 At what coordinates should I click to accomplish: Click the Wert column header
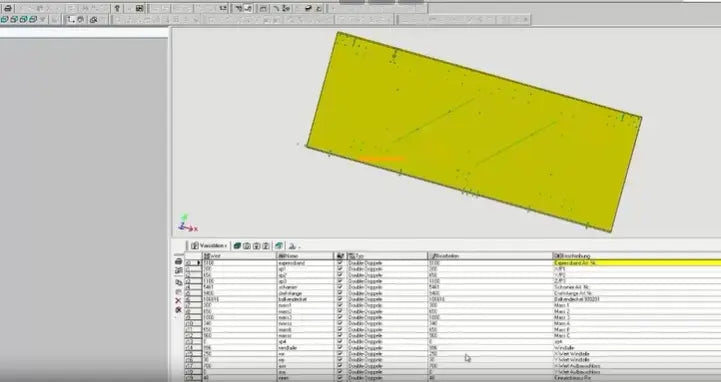(239, 256)
